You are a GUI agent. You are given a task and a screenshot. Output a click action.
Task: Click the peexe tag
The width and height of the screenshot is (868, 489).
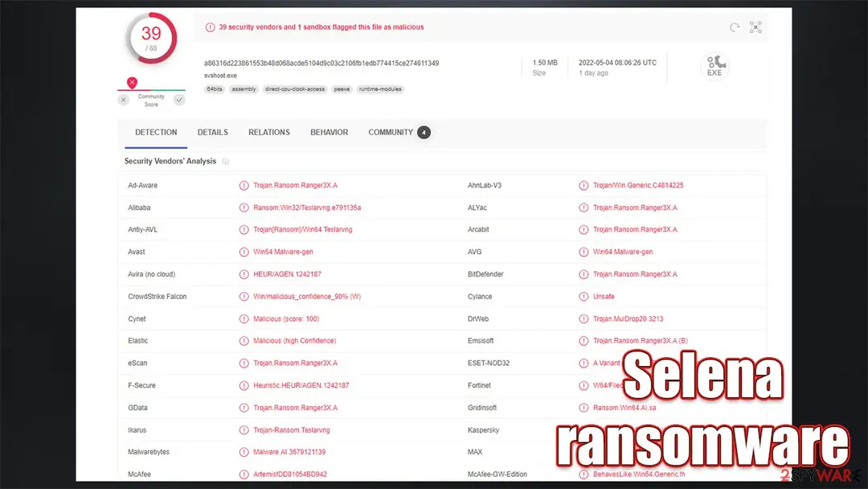coord(342,89)
